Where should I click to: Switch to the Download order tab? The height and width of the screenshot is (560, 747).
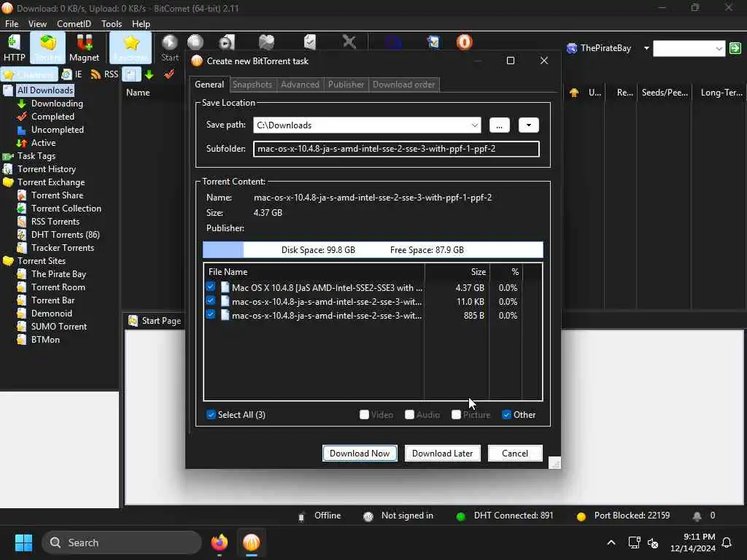403,85
